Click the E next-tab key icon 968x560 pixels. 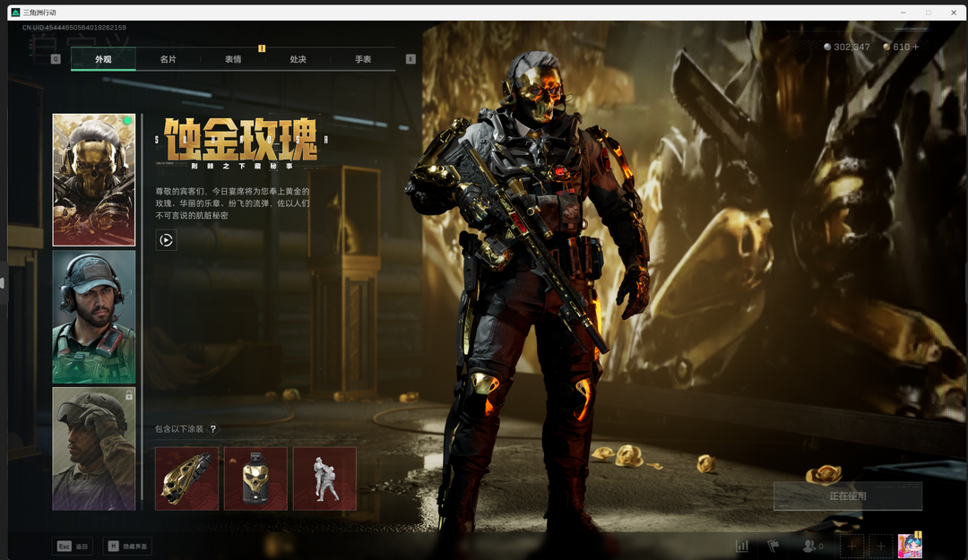(411, 59)
